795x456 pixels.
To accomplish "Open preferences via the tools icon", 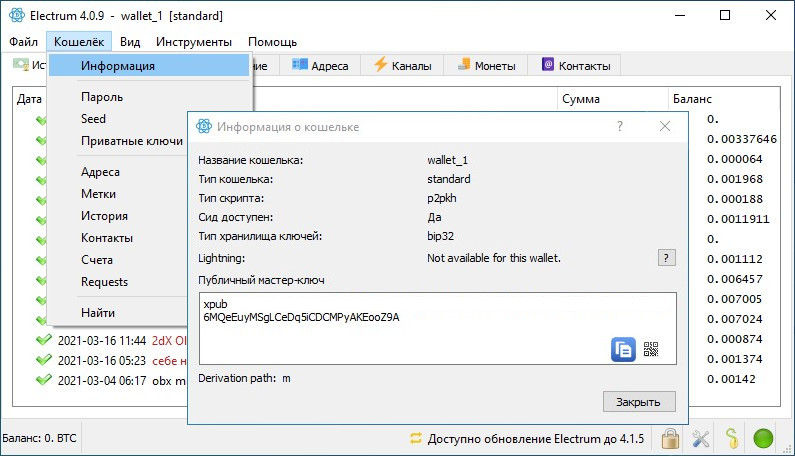I will coord(701,438).
